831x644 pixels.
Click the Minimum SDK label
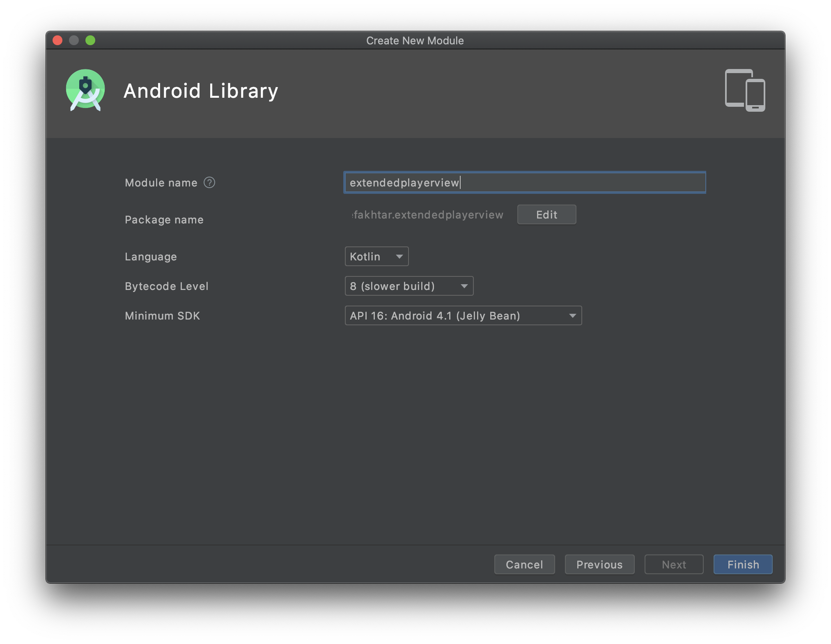(x=162, y=316)
